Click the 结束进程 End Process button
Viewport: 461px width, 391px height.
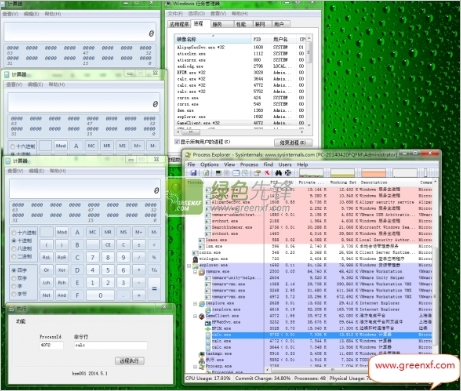293,143
